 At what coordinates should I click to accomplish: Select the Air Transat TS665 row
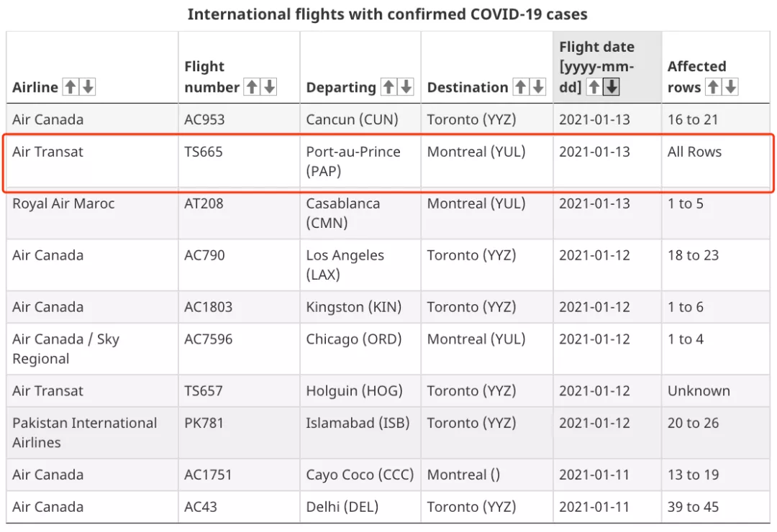[x=388, y=162]
